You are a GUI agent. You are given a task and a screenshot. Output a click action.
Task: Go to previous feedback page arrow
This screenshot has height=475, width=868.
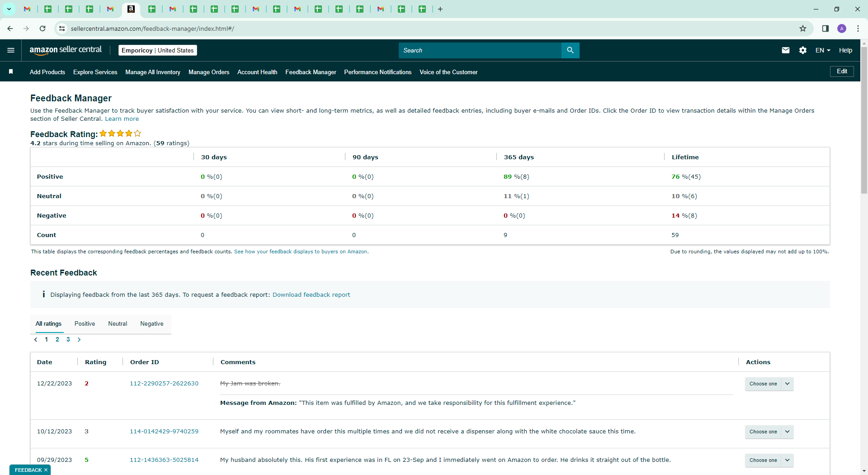tap(36, 339)
